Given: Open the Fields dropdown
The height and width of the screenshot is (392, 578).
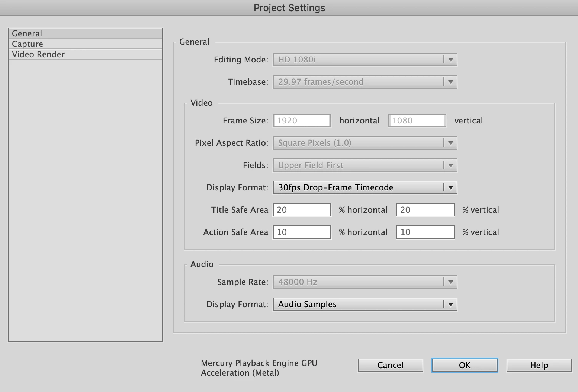Looking at the screenshot, I should click(x=365, y=165).
